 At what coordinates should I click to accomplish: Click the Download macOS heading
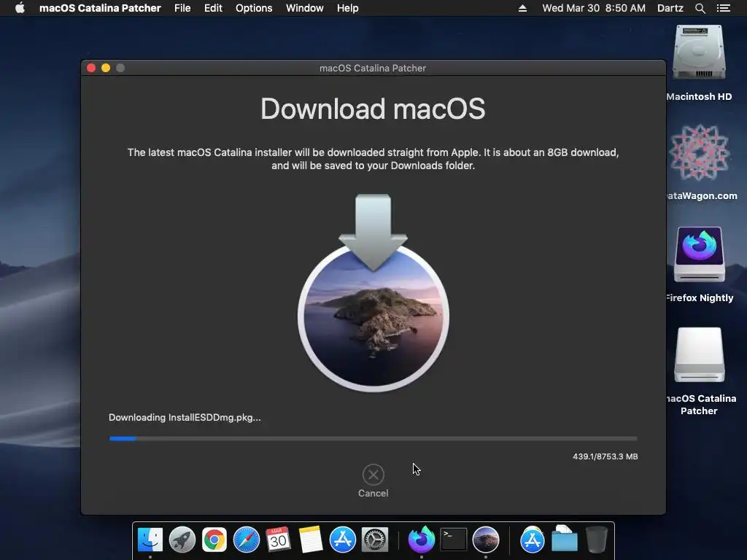[x=373, y=109]
